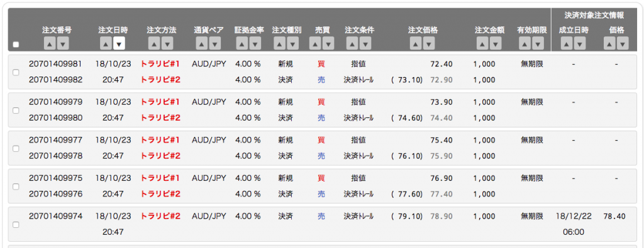
Task: Sort 注文番号 column ascending
Action: point(50,43)
